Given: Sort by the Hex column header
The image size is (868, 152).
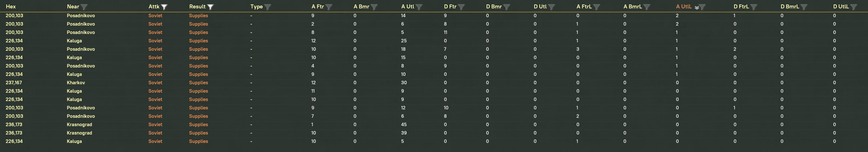Looking at the screenshot, I should (x=11, y=7).
